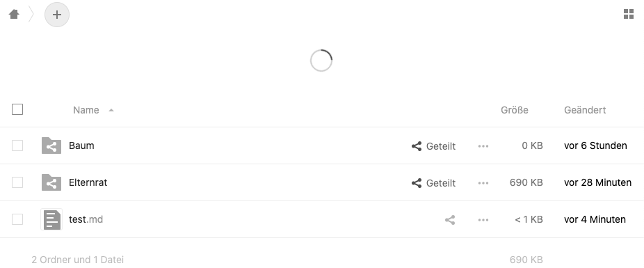Open the test.md file name

pos(86,219)
